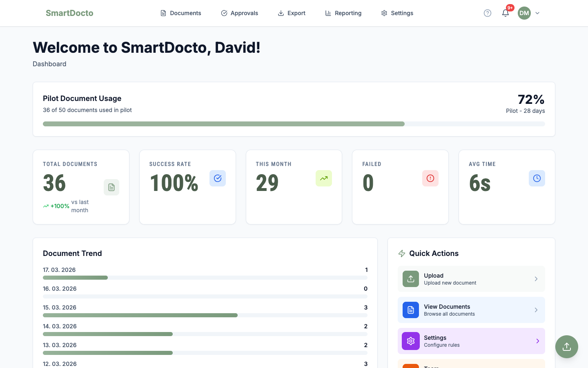Click the Settings gear in the navigation bar
This screenshot has width=588, height=368.
point(384,13)
